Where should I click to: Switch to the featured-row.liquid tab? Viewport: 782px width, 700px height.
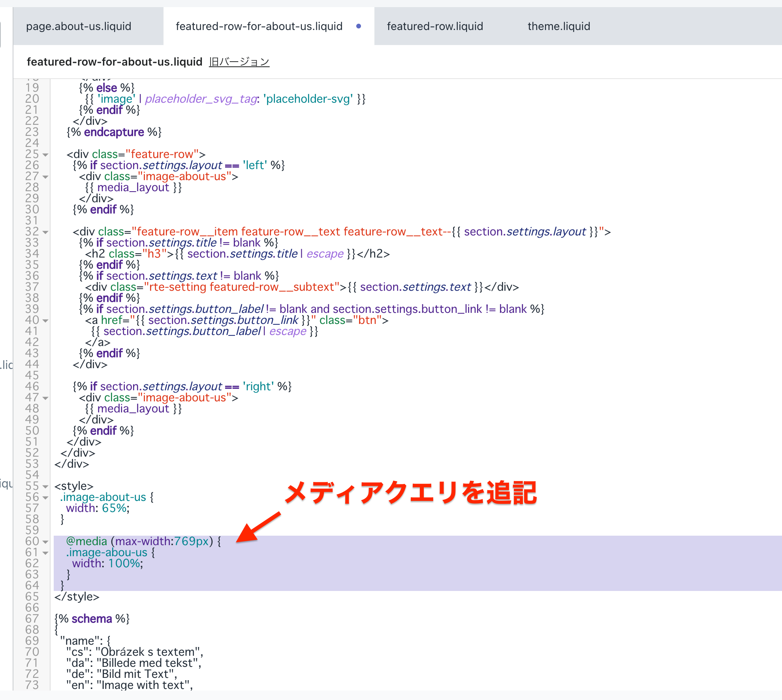[x=434, y=26]
